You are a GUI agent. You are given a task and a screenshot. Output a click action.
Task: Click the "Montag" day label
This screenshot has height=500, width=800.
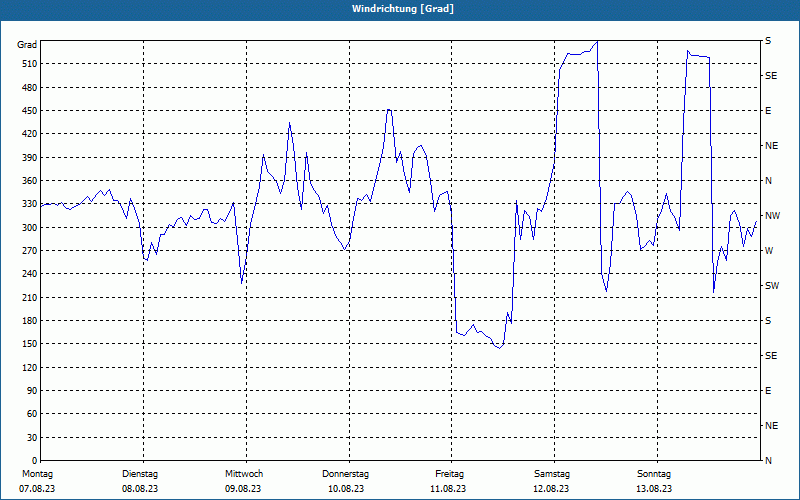[37, 474]
